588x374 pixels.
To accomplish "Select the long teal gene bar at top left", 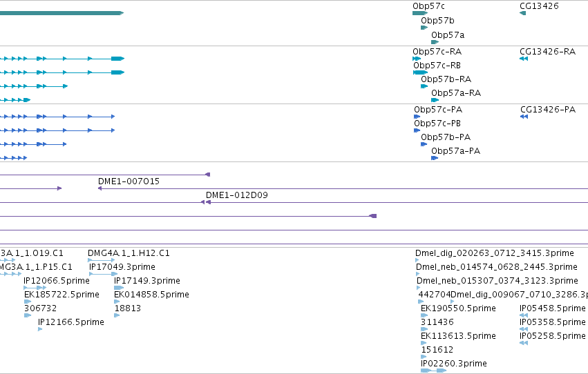I will [62, 13].
